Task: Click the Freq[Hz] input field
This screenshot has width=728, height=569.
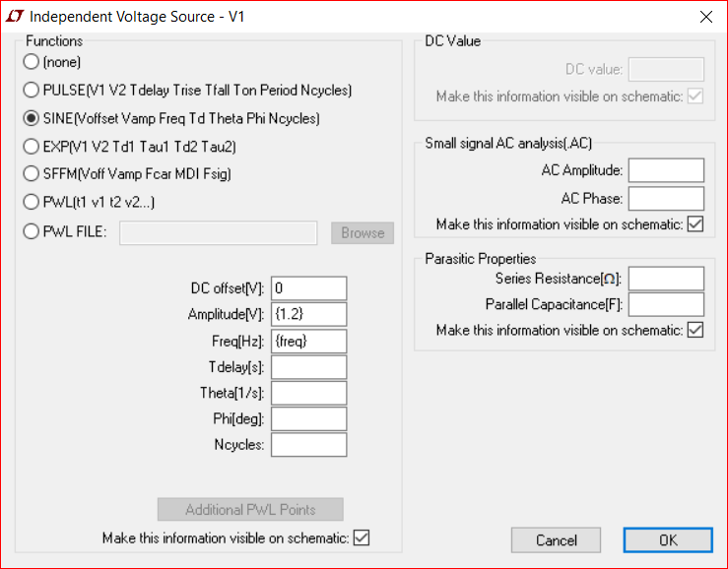Action: click(x=308, y=342)
